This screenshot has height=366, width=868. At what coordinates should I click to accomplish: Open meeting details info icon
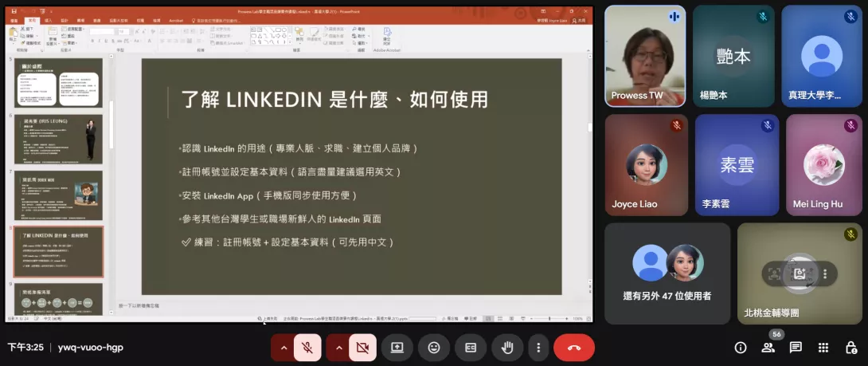point(740,348)
